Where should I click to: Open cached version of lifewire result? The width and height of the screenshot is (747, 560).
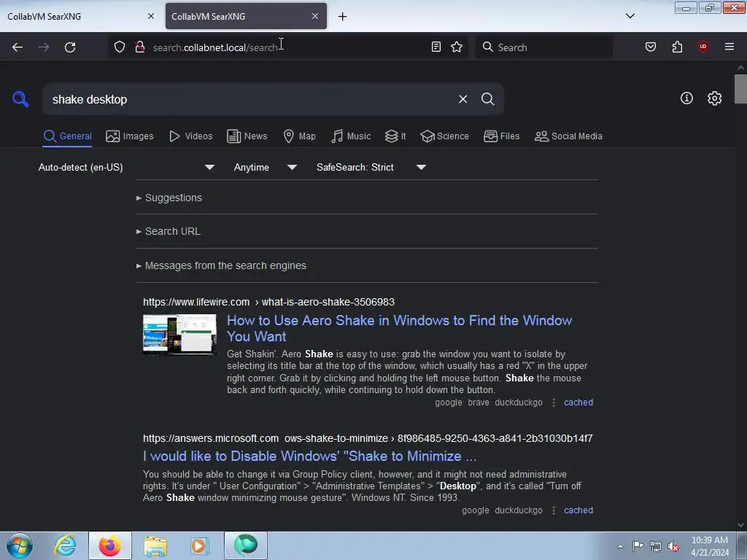[578, 402]
